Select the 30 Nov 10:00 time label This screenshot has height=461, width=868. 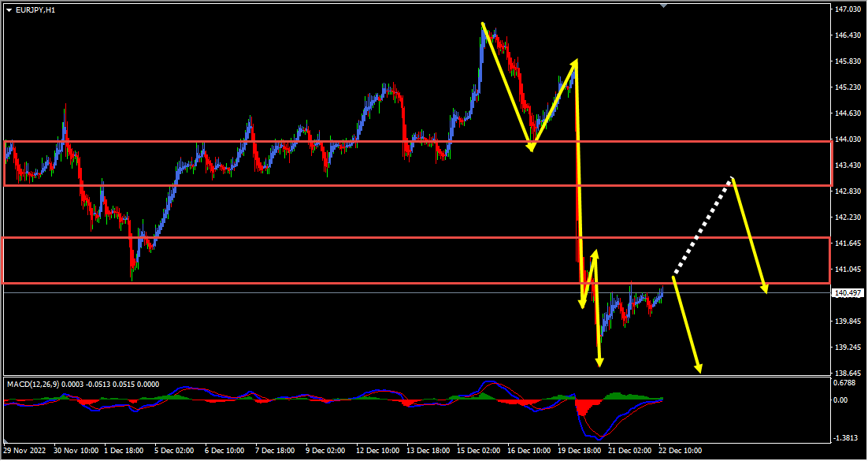click(76, 451)
